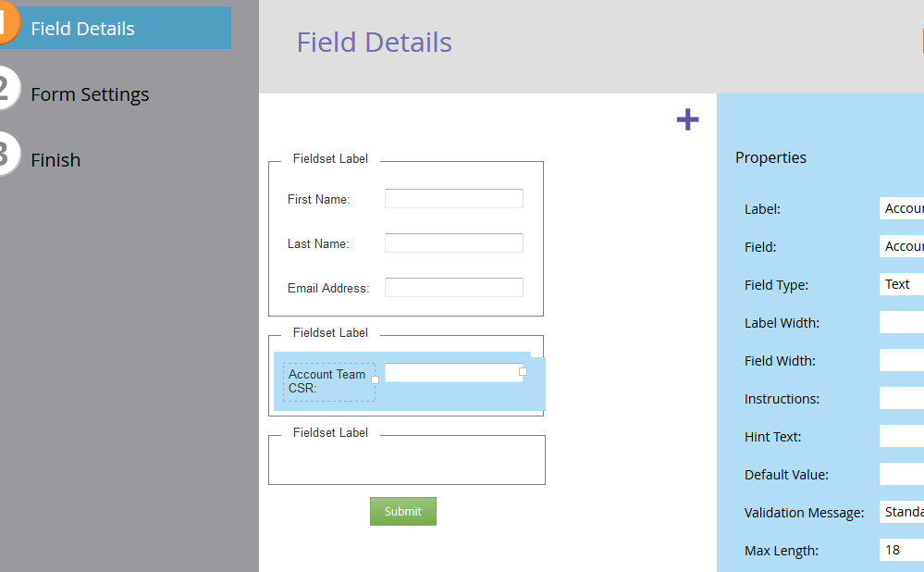Click the First Name input box
Image resolution: width=924 pixels, height=572 pixels.
(453, 199)
